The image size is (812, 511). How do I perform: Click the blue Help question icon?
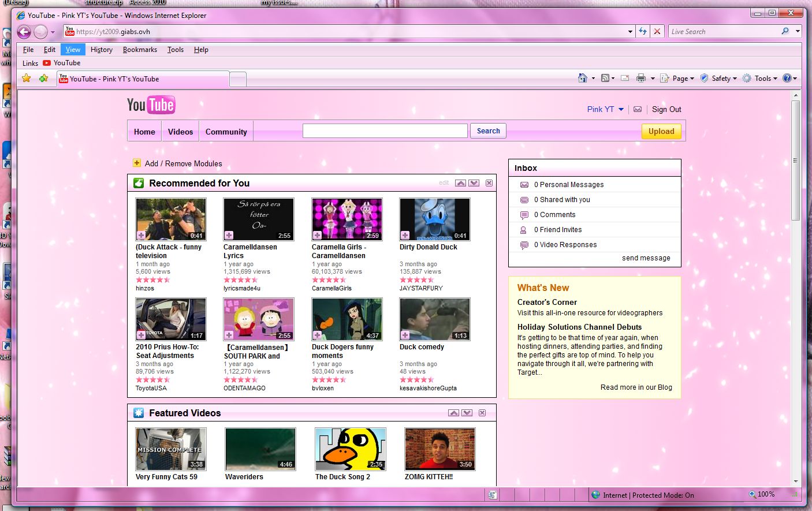pos(787,78)
